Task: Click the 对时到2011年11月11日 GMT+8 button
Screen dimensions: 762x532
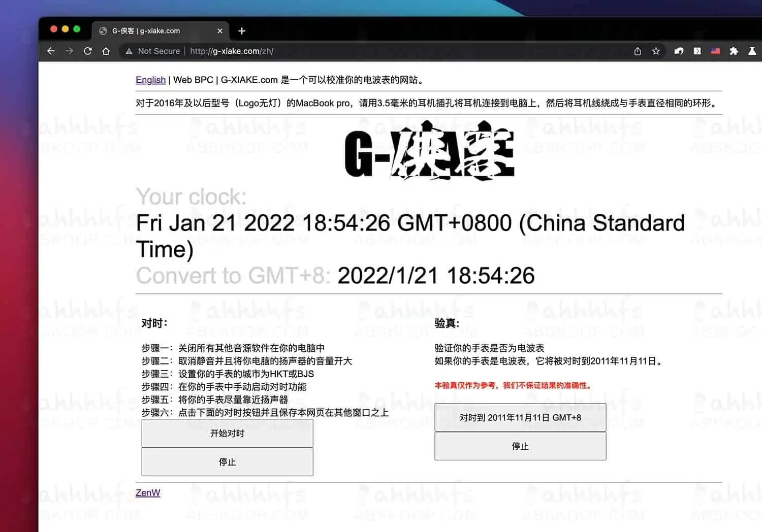Action: (520, 417)
